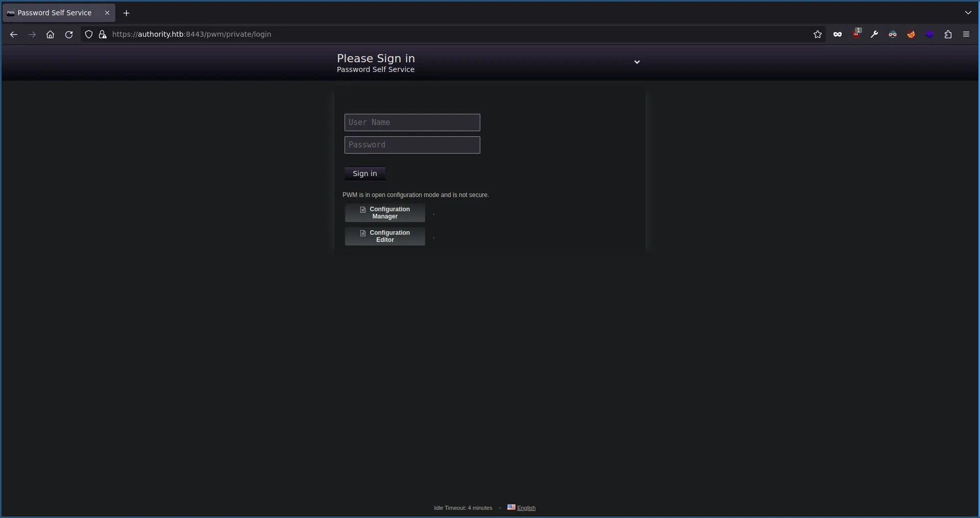Open the infinity-glasses extension icon
Viewport: 980px width, 518px height.
(x=838, y=34)
